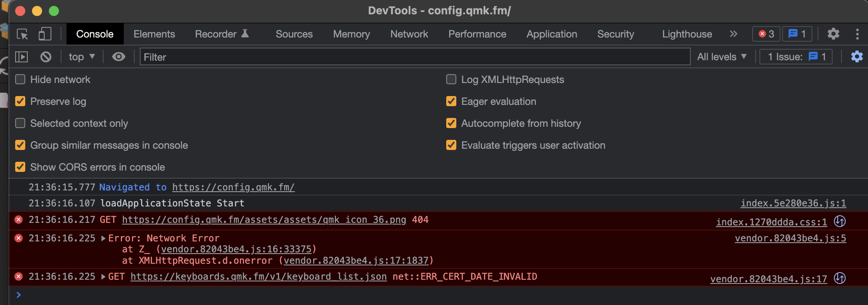Uncheck Group similar messages in console
This screenshot has width=868, height=305.
tap(20, 145)
